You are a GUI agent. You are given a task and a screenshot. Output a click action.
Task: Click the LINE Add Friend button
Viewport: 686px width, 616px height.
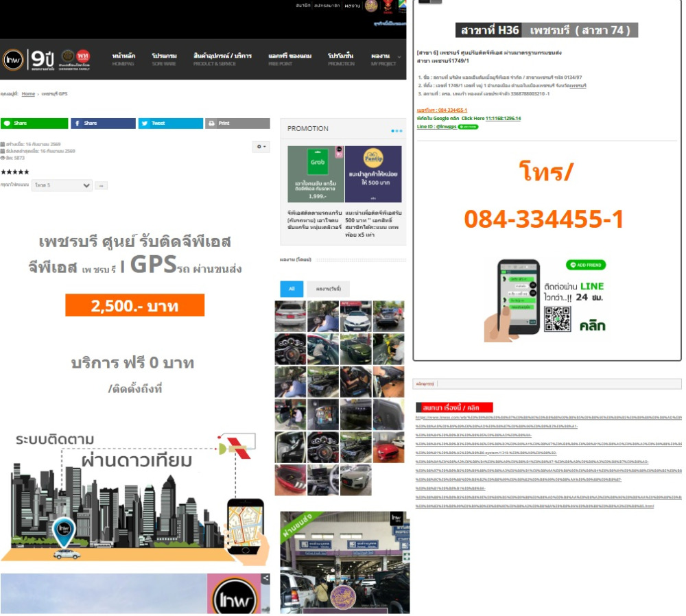coord(586,265)
